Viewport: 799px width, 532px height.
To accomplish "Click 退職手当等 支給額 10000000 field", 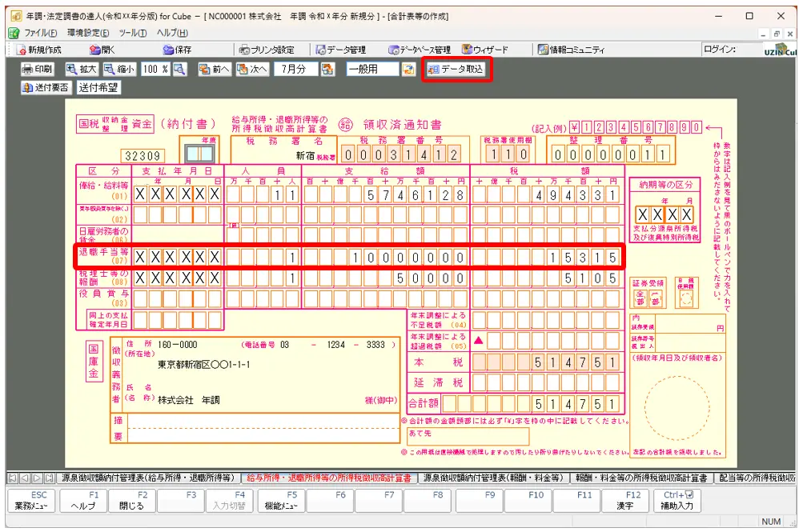I will (x=386, y=258).
